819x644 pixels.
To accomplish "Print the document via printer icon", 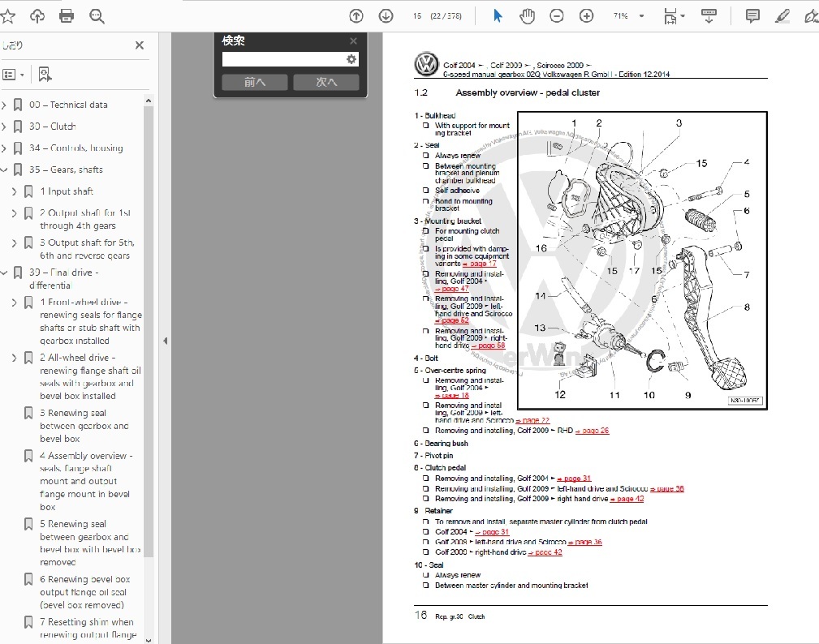I will point(67,16).
